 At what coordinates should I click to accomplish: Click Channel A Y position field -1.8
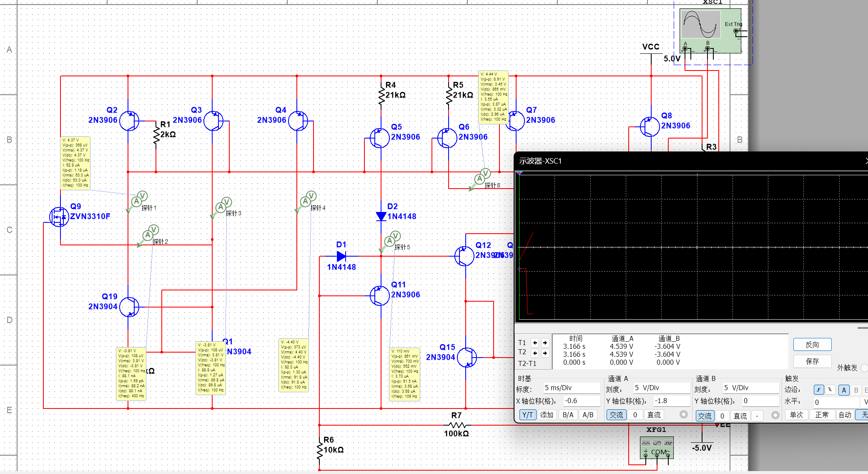(x=672, y=401)
